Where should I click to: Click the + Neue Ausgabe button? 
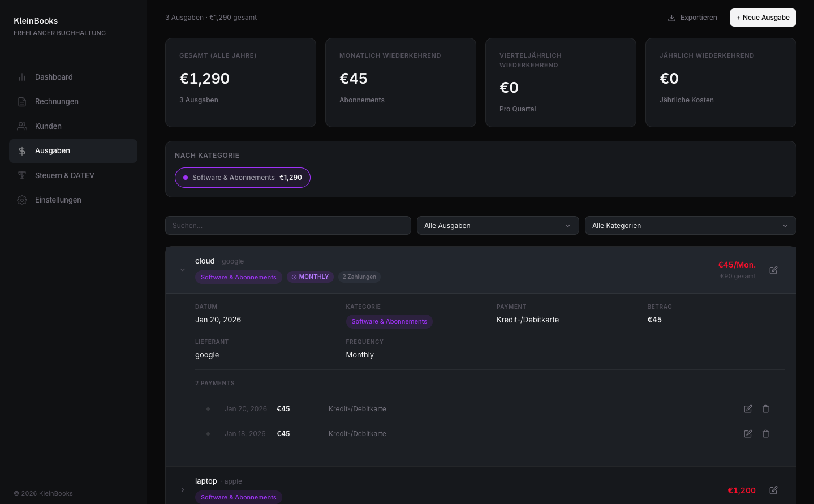coord(763,18)
